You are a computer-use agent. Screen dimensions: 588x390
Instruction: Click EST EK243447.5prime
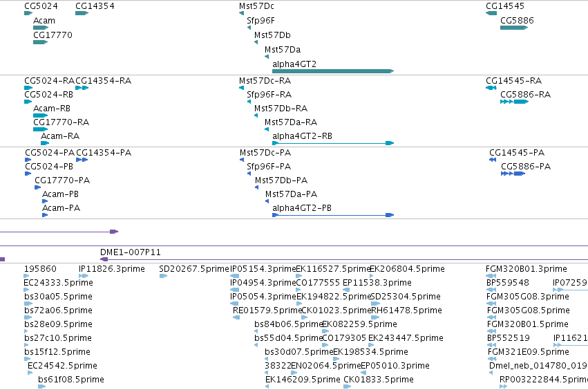[406, 338]
